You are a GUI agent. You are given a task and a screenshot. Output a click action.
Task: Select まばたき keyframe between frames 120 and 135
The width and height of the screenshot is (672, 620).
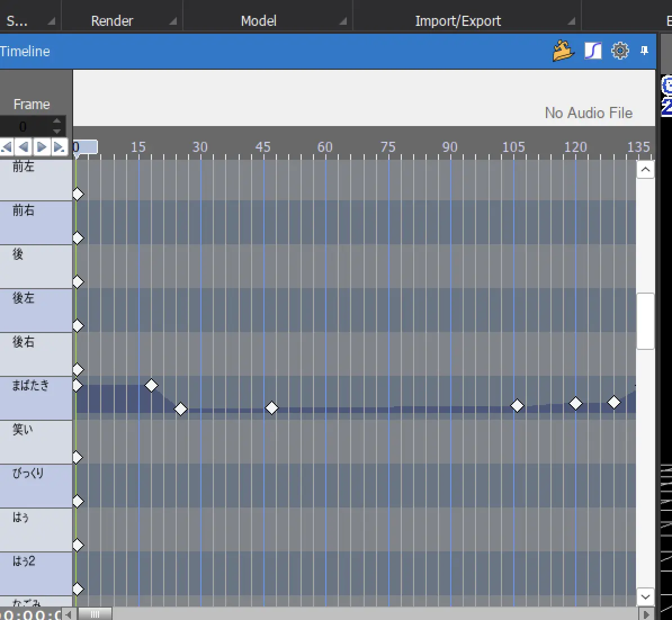click(x=613, y=402)
